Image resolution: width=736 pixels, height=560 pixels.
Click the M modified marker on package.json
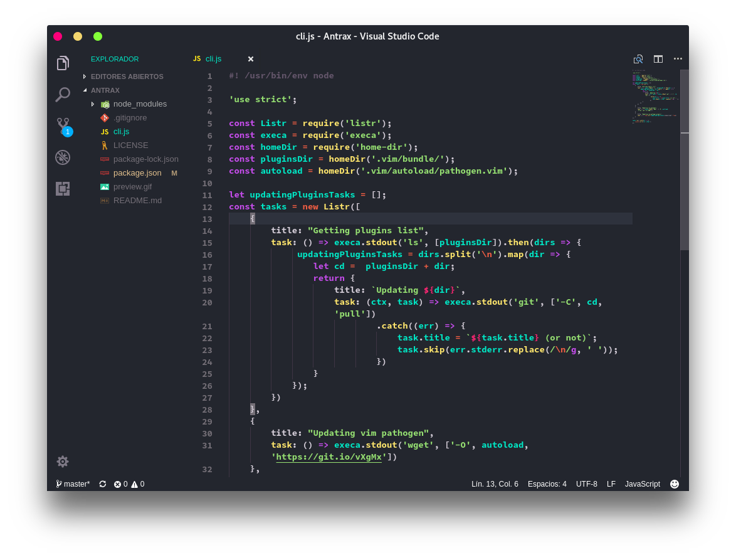point(174,173)
